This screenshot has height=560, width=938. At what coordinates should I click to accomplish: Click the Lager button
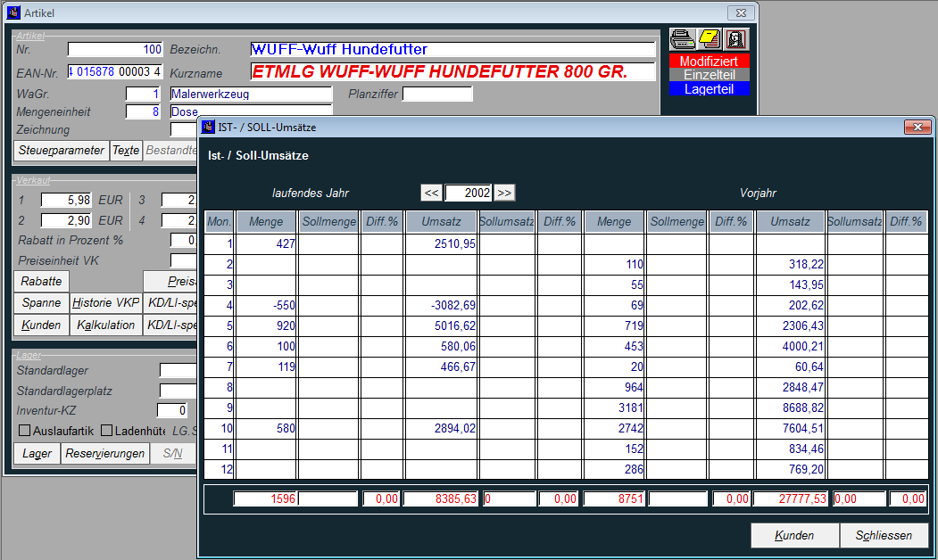[37, 454]
